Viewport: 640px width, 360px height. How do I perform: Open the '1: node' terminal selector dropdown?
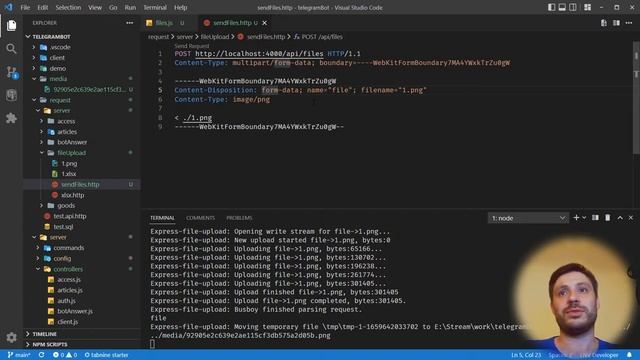pos(528,218)
